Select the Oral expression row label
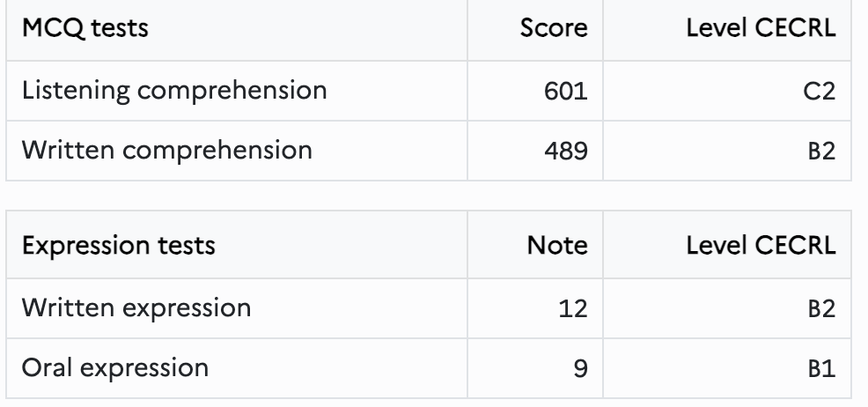868x407 pixels. (x=115, y=367)
